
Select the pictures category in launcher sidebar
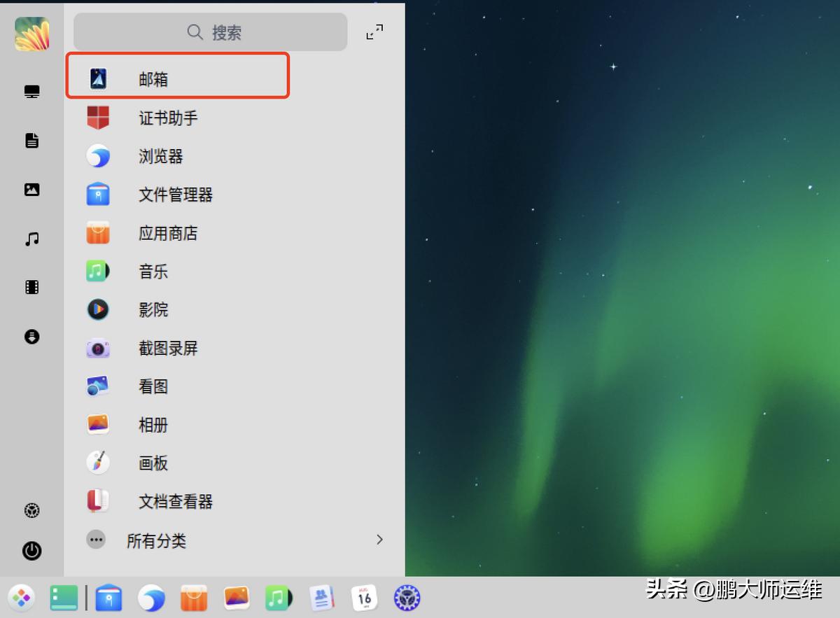point(31,189)
